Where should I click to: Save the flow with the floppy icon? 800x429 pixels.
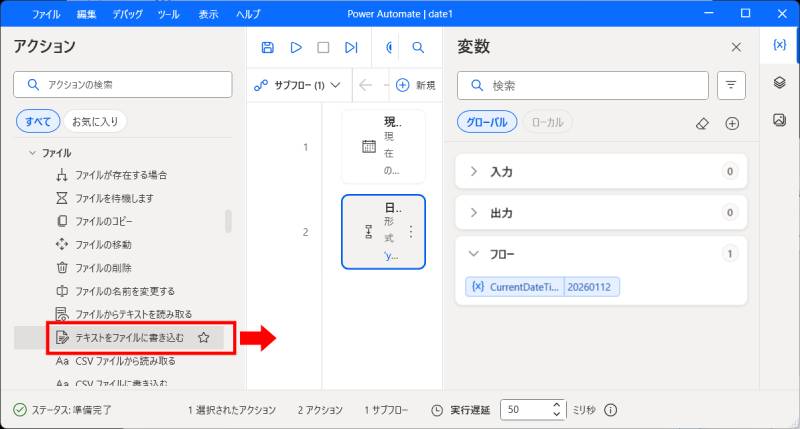[267, 47]
